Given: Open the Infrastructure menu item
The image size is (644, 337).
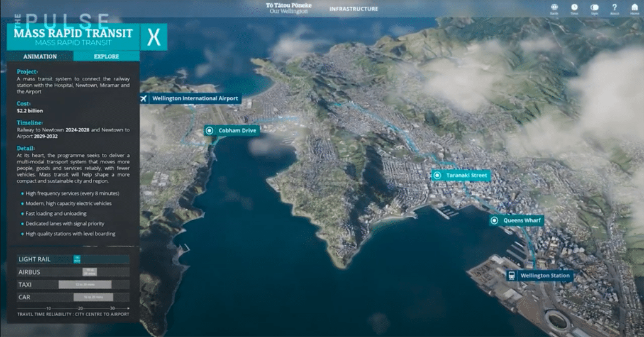Looking at the screenshot, I should pyautogui.click(x=353, y=9).
